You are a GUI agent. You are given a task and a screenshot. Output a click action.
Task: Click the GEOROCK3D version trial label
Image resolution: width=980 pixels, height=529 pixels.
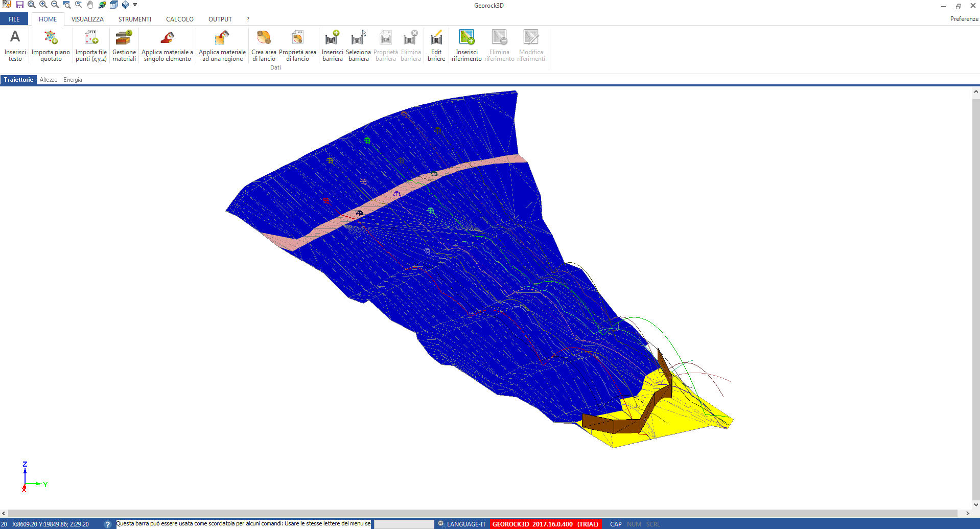(x=545, y=524)
